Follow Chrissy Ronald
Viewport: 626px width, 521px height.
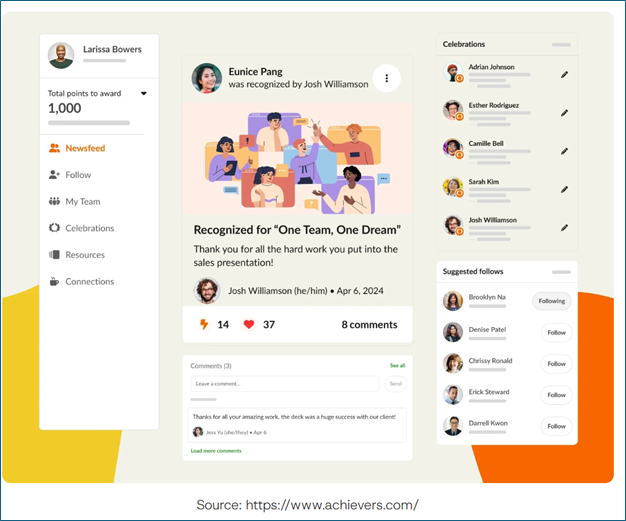[556, 364]
